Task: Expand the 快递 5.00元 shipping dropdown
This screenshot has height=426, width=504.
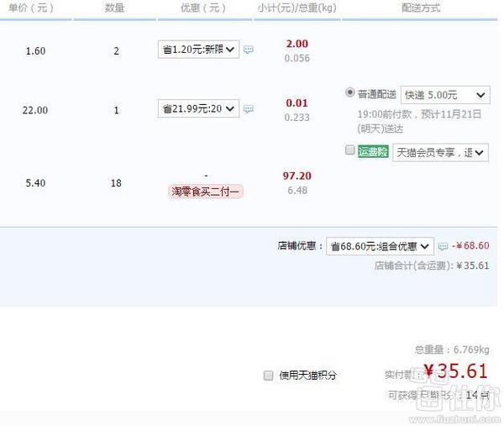Action: (x=444, y=96)
